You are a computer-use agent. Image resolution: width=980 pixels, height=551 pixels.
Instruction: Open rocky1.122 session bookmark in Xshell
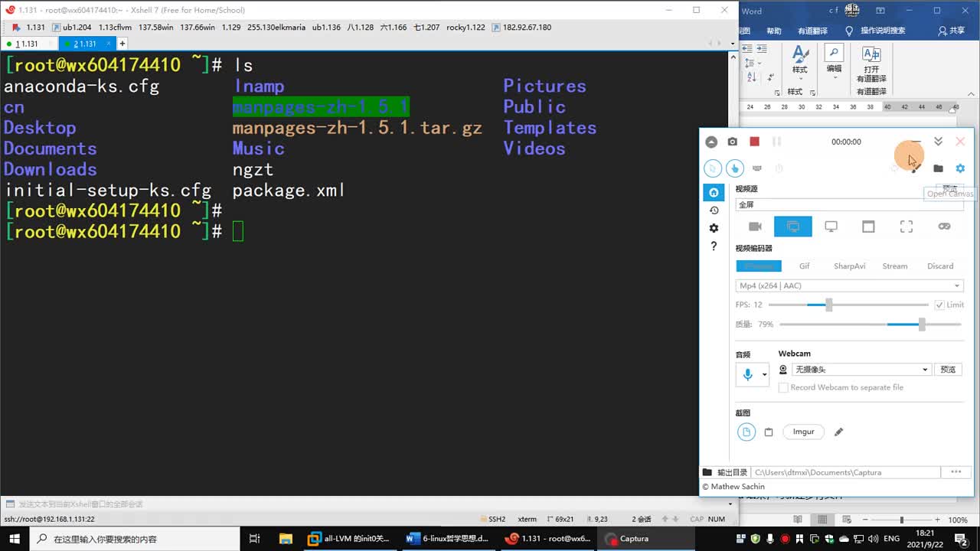(465, 28)
